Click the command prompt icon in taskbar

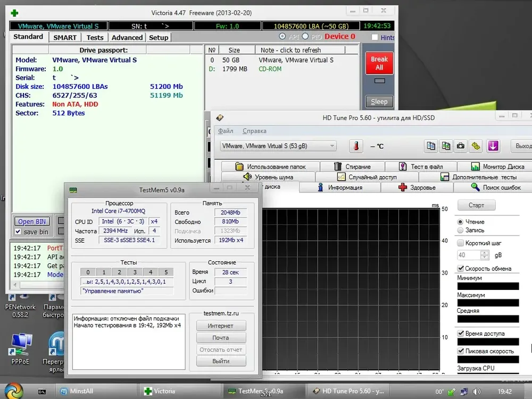tap(41, 392)
